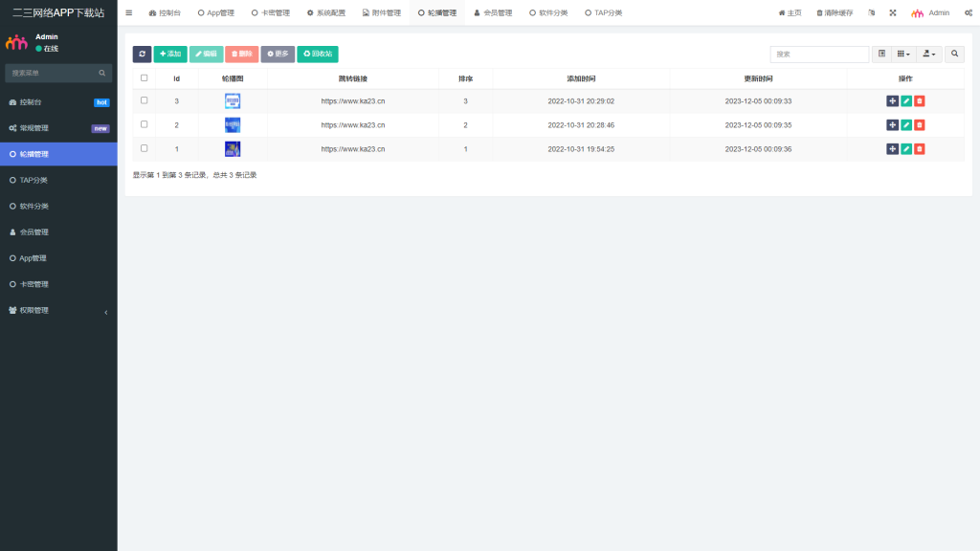Toggle the sidebar with the hamburger icon
The height and width of the screenshot is (551, 980).
point(129,12)
